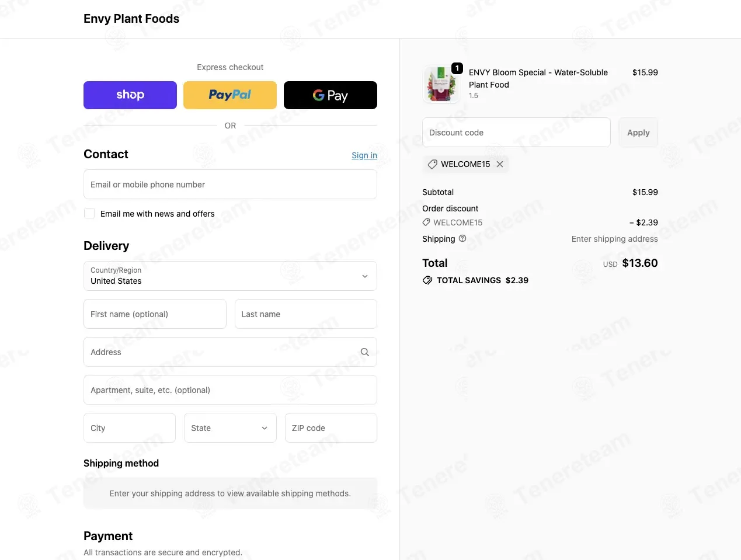The height and width of the screenshot is (560, 741).
Task: Click the total savings tags icon
Action: tap(427, 280)
